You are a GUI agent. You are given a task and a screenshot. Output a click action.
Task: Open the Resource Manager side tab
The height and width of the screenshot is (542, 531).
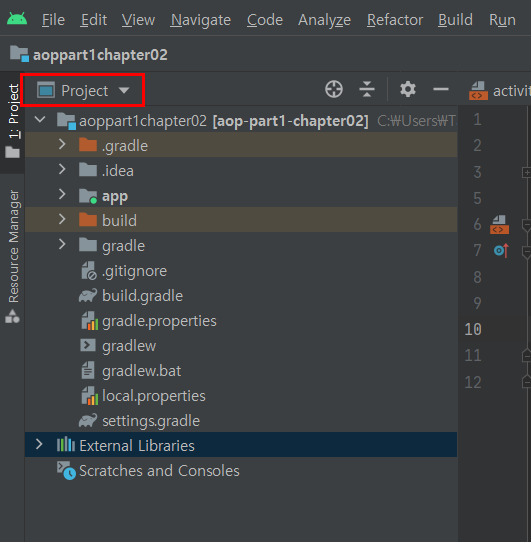[13, 256]
